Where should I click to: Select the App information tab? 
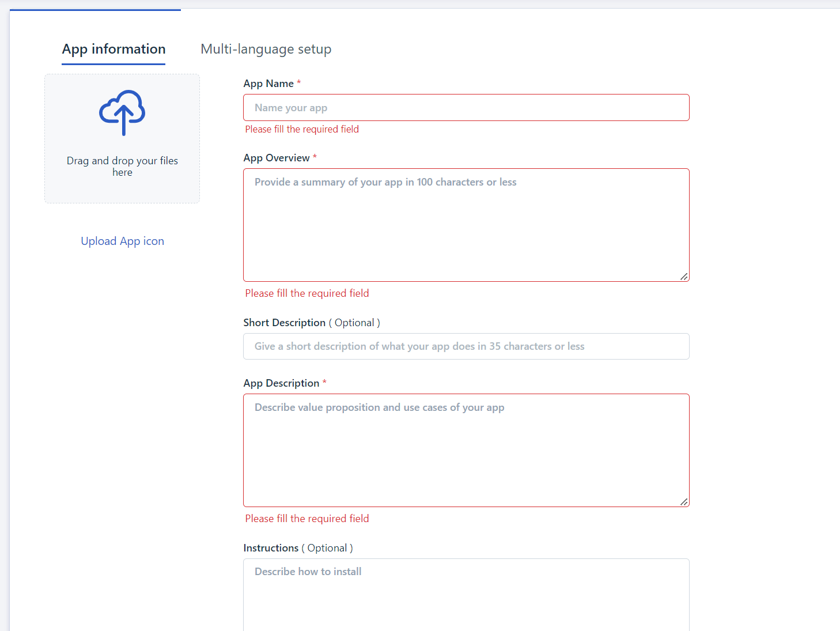(x=113, y=49)
